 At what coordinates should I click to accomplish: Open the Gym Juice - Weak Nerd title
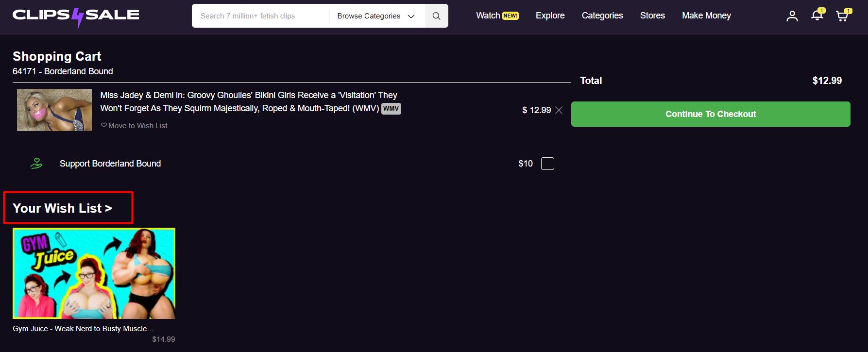click(x=83, y=329)
